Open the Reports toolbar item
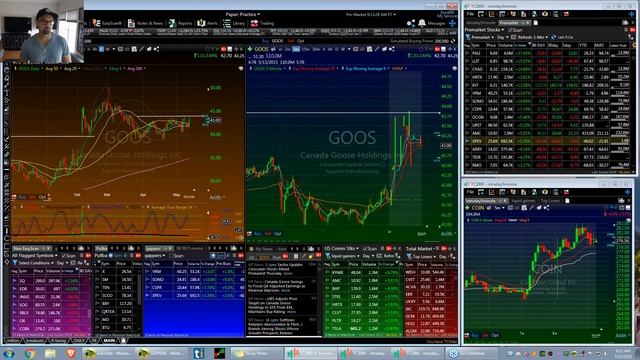 tap(180, 23)
